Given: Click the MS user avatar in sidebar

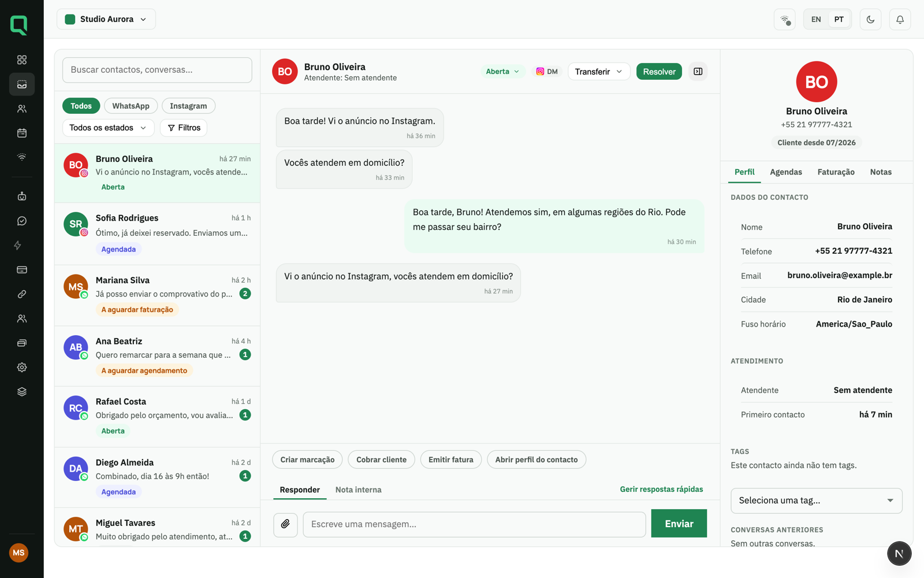Looking at the screenshot, I should tap(18, 553).
